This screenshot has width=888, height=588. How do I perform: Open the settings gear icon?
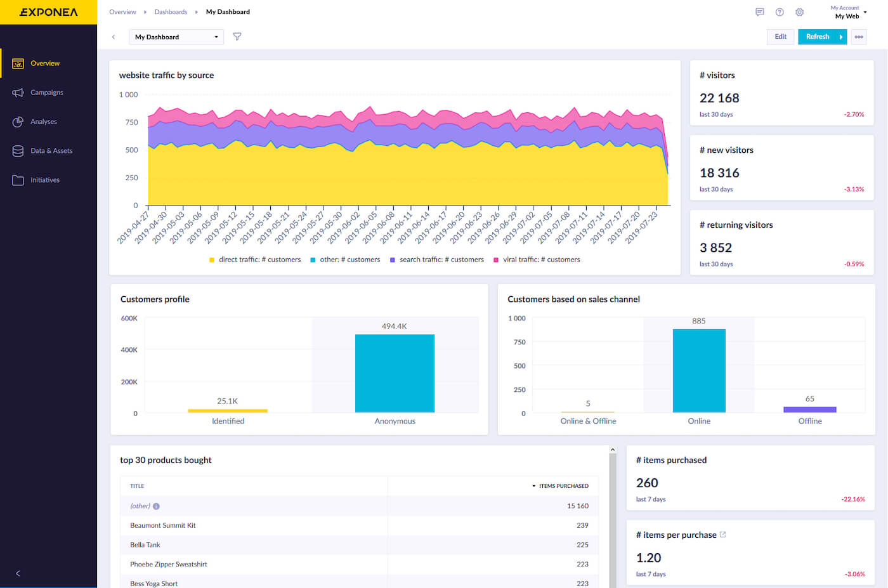click(799, 12)
